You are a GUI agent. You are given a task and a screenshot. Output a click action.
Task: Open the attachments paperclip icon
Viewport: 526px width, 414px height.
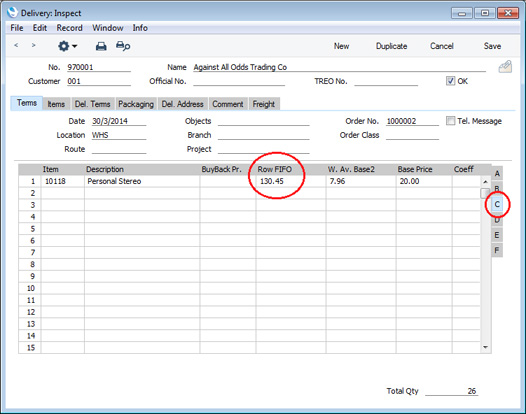(505, 67)
